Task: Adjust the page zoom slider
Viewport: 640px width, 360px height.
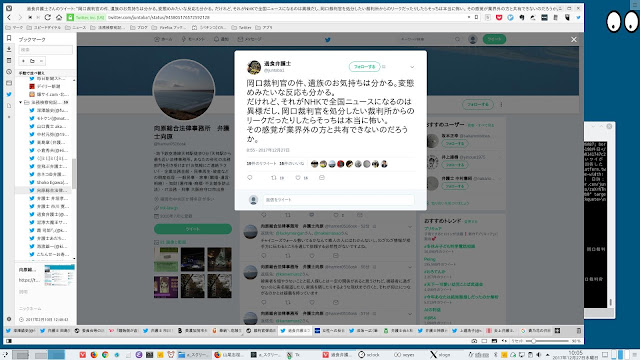Action: tap(547, 341)
